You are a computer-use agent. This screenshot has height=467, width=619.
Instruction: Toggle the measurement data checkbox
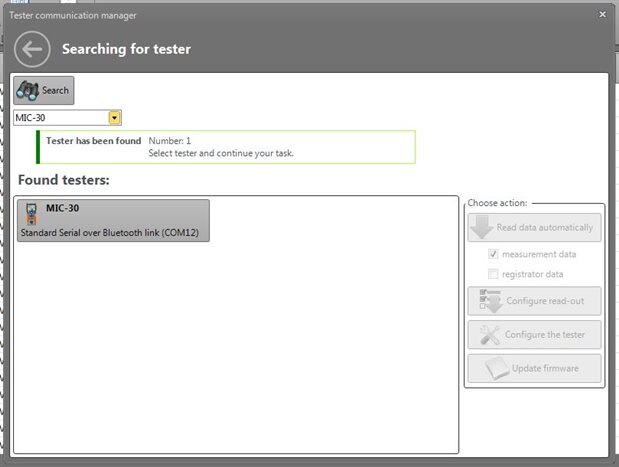[x=493, y=254]
